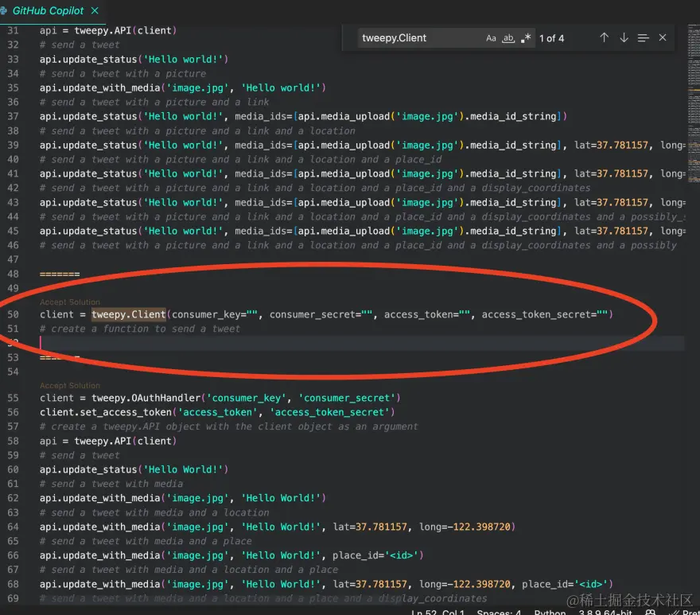Screen dimensions: 700x615
Task: Close the find widget
Action: [x=663, y=38]
